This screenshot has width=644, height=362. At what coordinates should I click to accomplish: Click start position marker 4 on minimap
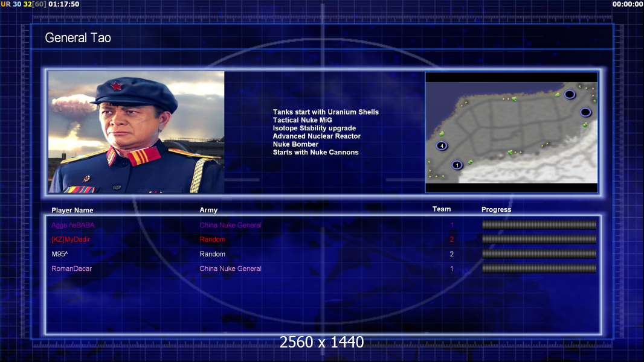(442, 145)
